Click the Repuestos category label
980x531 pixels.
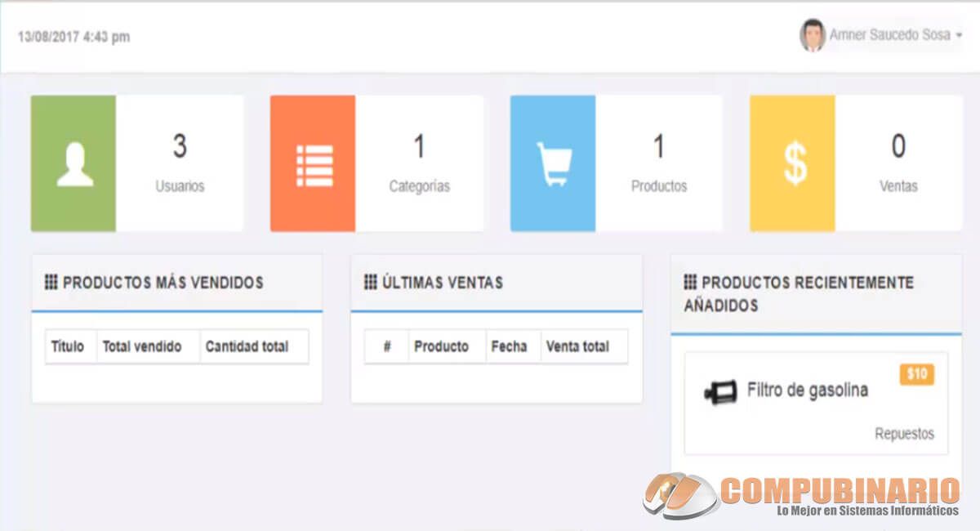[904, 434]
